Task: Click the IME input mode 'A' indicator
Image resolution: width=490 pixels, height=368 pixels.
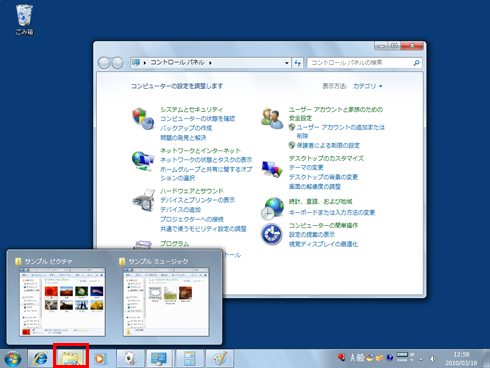Action: point(352,358)
